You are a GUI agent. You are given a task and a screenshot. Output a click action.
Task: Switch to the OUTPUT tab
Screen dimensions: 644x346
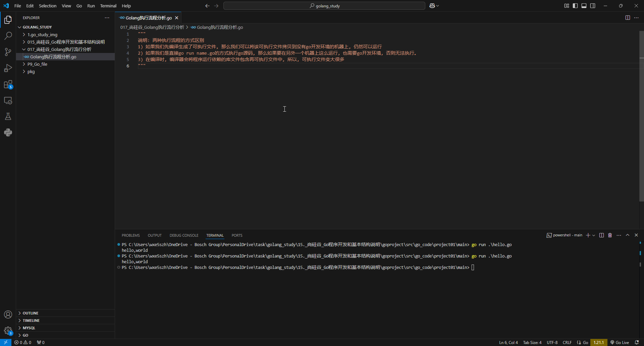pos(155,235)
